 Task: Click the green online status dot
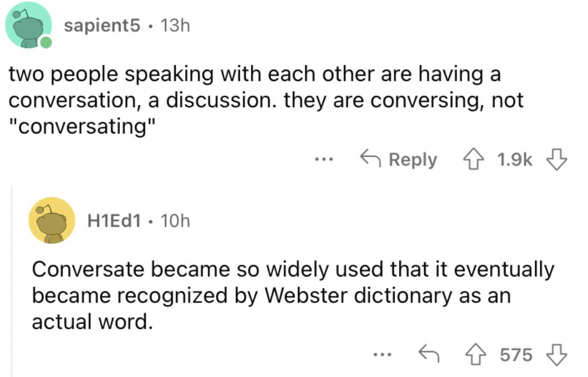(x=46, y=42)
